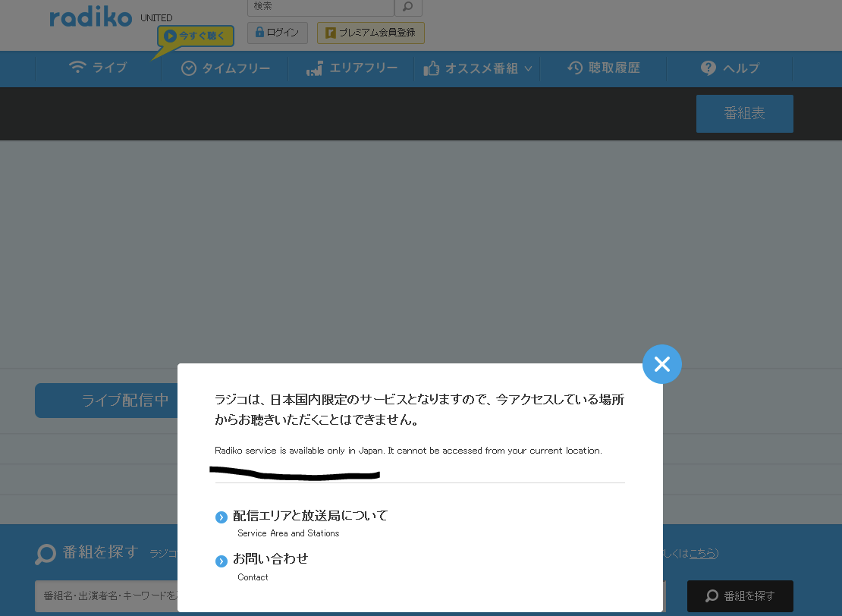This screenshot has width=842, height=616.
Task: Open 配信エリアと放送局について link
Action: (x=309, y=516)
